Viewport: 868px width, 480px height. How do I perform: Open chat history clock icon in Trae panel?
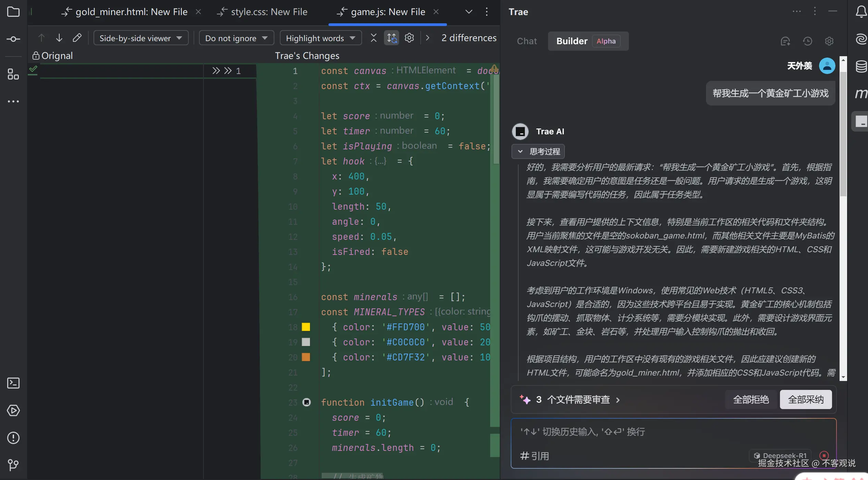(807, 41)
